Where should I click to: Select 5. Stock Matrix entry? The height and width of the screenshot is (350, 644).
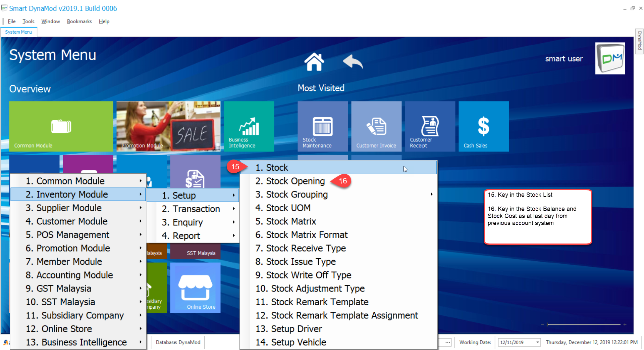(x=339, y=221)
